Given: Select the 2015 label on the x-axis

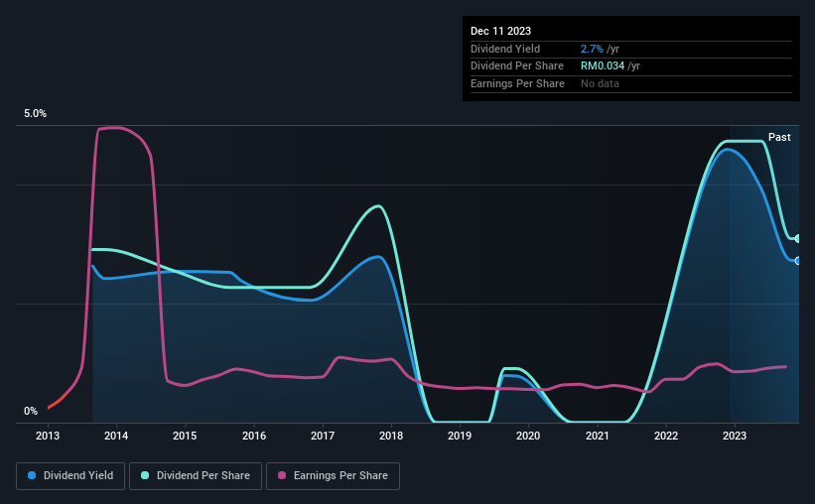Looking at the screenshot, I should coord(185,436).
